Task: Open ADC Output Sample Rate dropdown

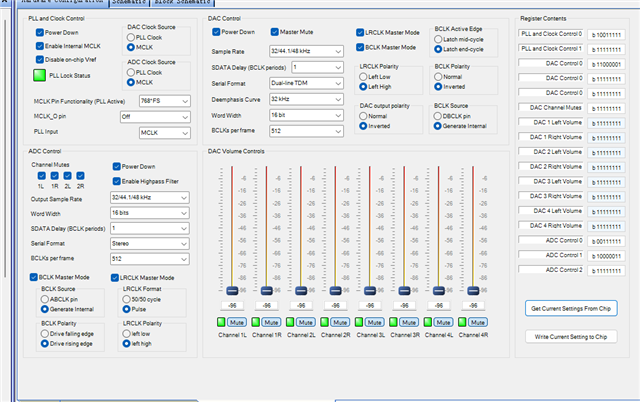Action: (150, 198)
